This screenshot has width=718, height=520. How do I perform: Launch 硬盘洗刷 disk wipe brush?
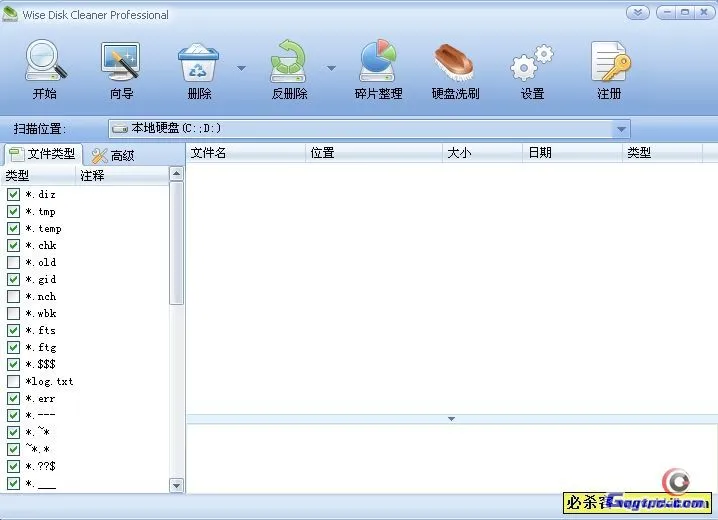click(455, 62)
